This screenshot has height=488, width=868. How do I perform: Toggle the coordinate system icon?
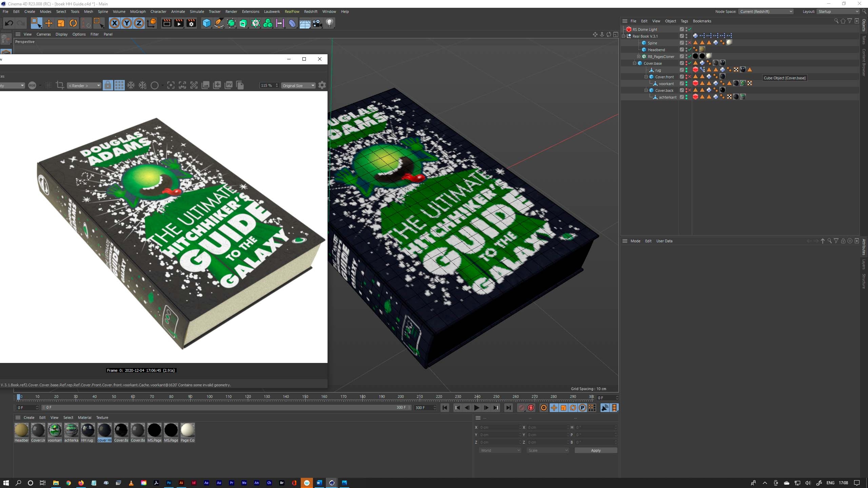tap(152, 23)
